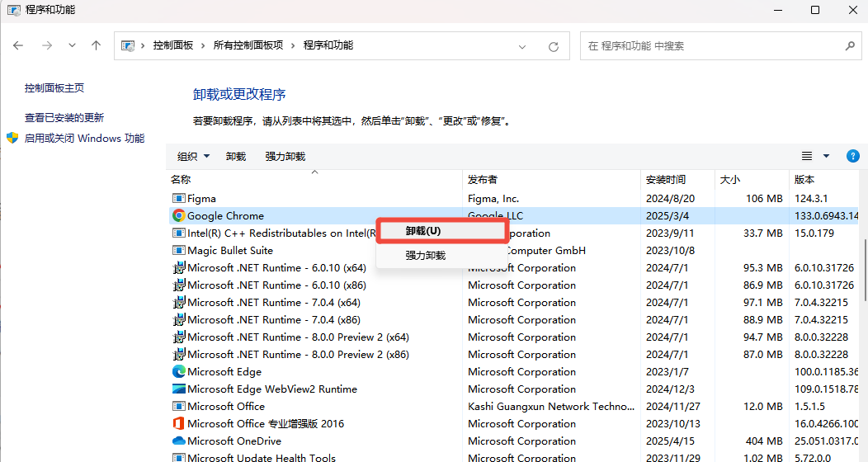Select the Microsoft Update Health Tools row
The image size is (868, 462).
515,458
